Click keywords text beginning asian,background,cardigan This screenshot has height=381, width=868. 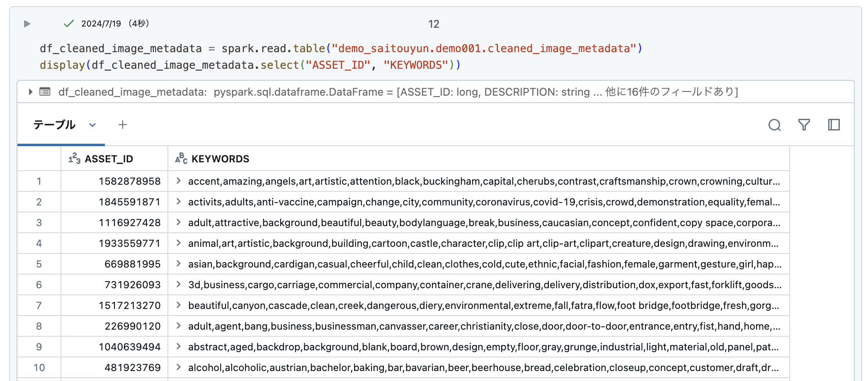pos(485,264)
